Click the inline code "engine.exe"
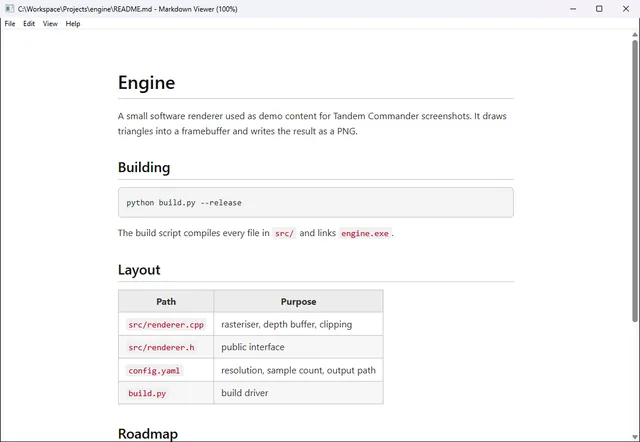Screen dimensions: 640x442 (365, 233)
